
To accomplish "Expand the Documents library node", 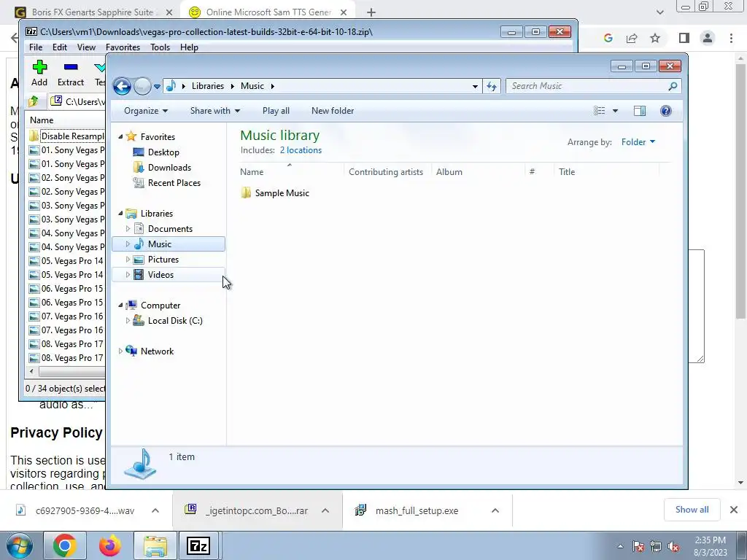I will (128, 228).
